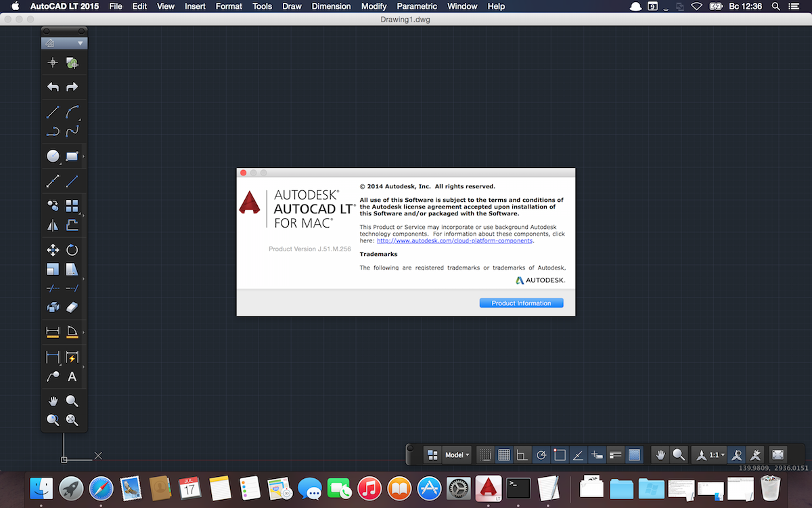Click the layout thumbnails icon in the status bar

tap(432, 455)
